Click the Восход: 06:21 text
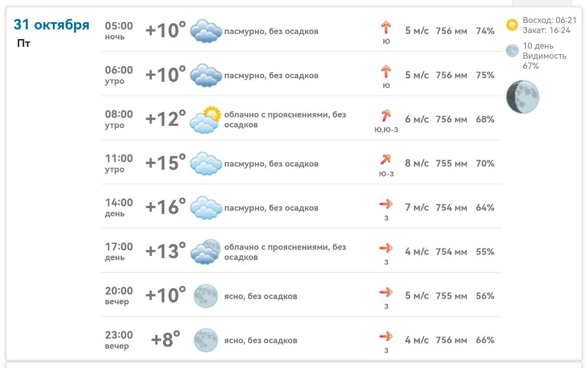The height and width of the screenshot is (368, 588). [x=549, y=20]
